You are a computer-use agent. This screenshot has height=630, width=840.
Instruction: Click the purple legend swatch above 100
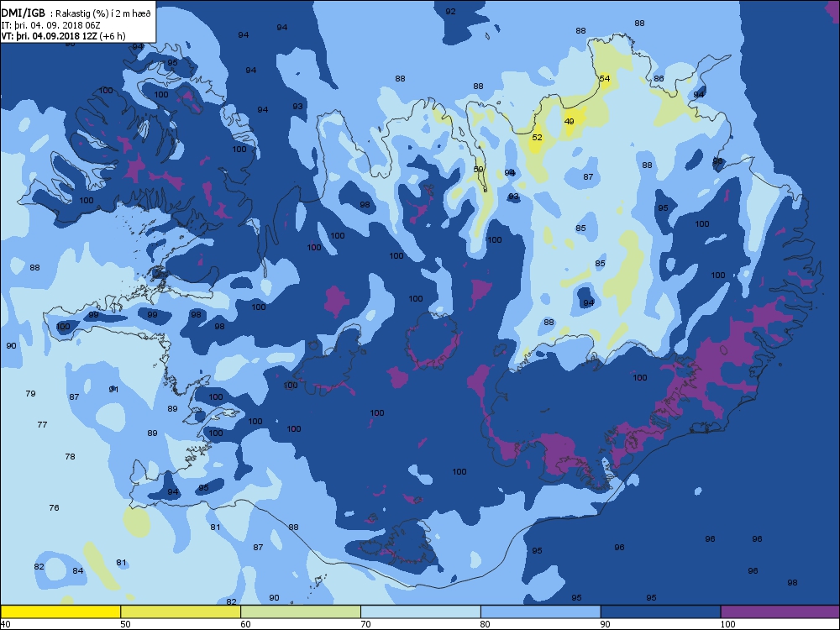point(780,612)
